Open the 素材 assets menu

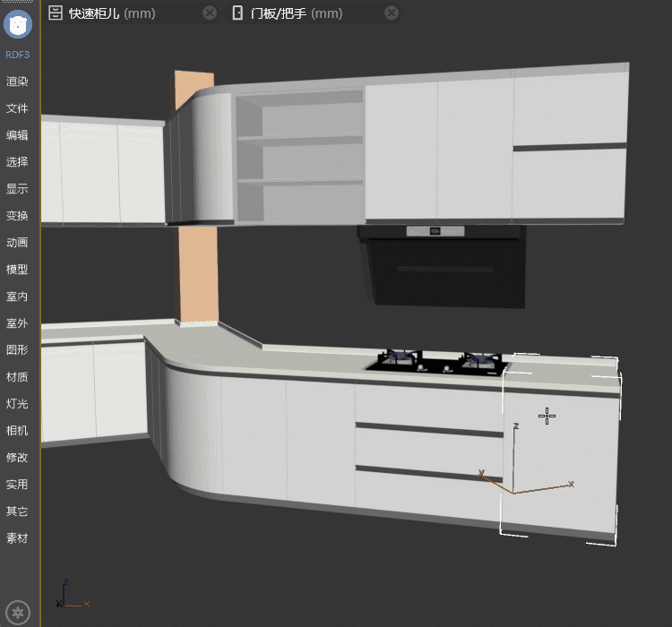(17, 538)
